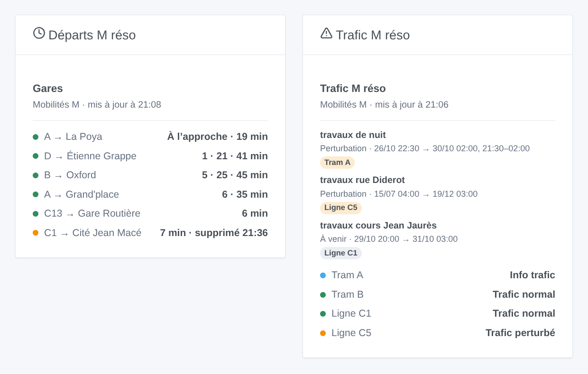Open the 'travaux cours Jean Jaurès' alert

[378, 226]
